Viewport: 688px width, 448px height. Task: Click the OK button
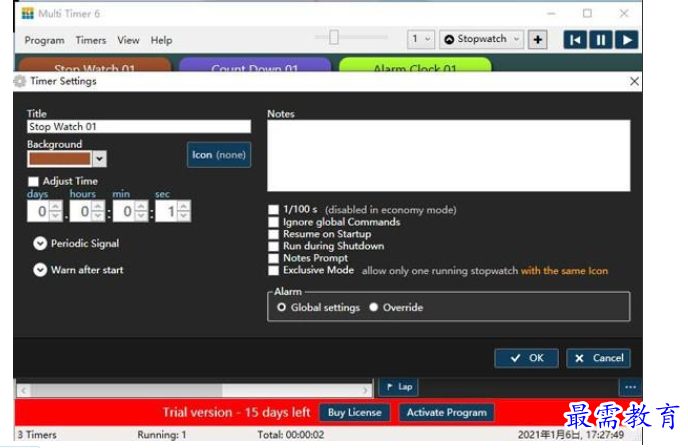pyautogui.click(x=527, y=358)
